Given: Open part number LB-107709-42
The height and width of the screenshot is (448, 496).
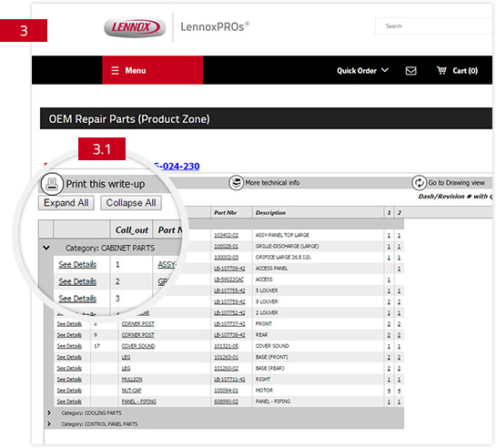Looking at the screenshot, I should pos(229,269).
